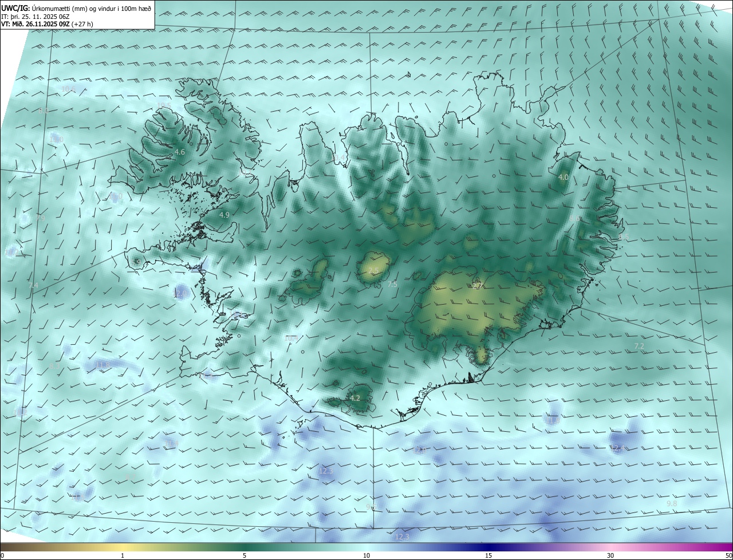This screenshot has width=733, height=560.
Task: Click the dark green scale segment at 5
Action: point(245,547)
